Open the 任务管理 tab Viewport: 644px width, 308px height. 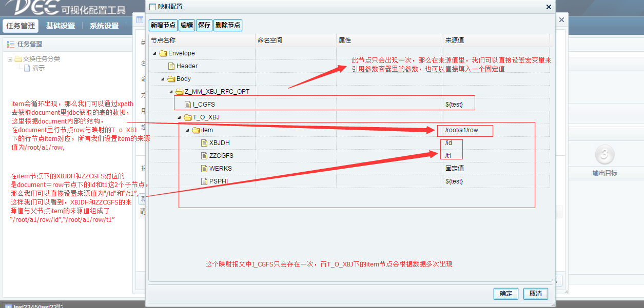click(x=21, y=26)
